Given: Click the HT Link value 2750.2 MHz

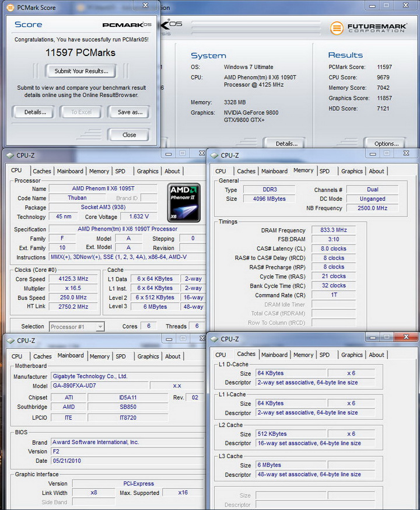Looking at the screenshot, I should [73, 306].
